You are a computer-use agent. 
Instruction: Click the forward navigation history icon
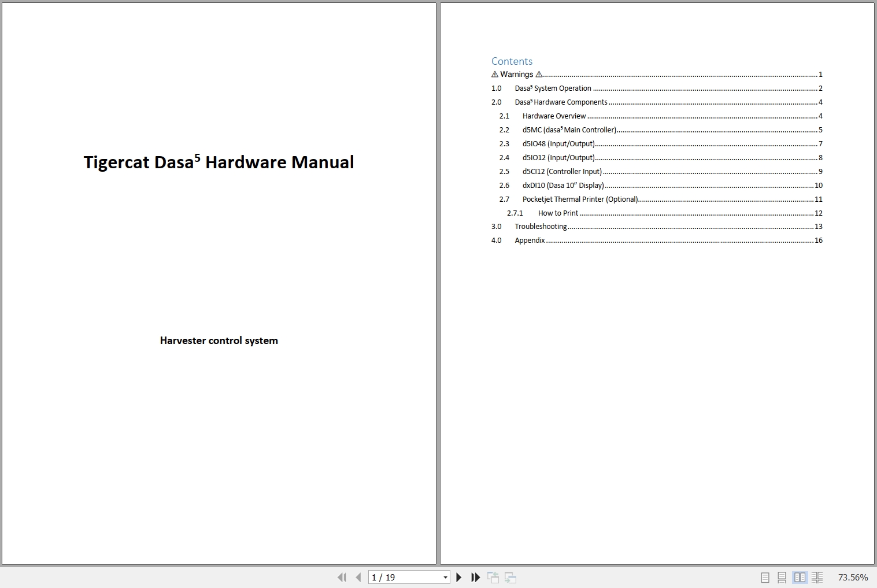click(x=511, y=577)
